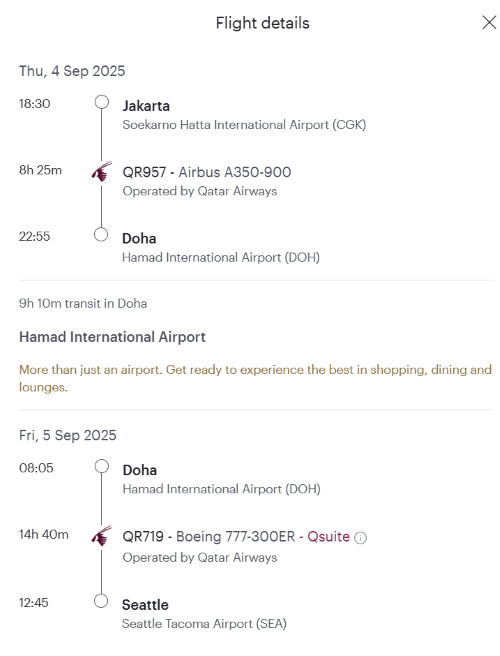Select the Hamad International Airport heading
This screenshot has width=500, height=656.
click(112, 337)
